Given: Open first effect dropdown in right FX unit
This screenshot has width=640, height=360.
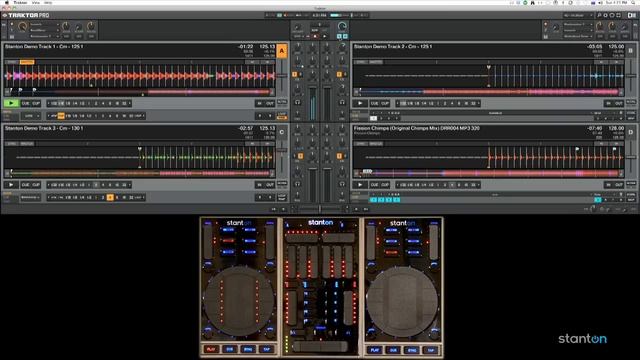Looking at the screenshot, I should pyautogui.click(x=577, y=24).
